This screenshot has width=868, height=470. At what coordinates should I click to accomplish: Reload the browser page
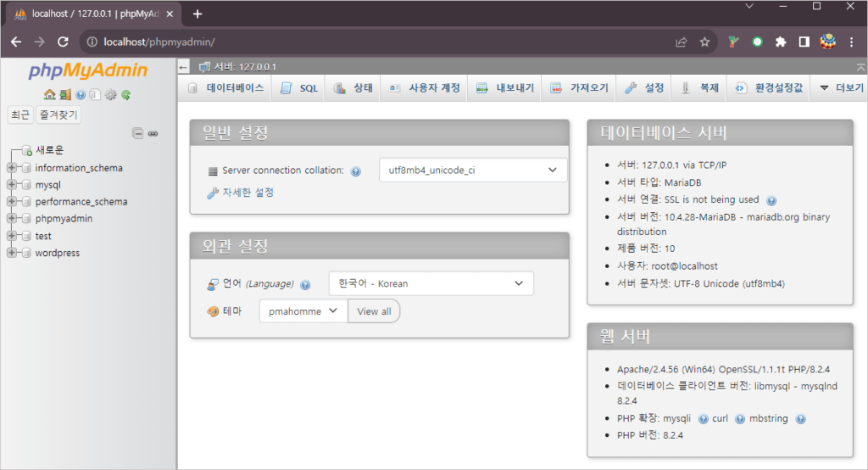tap(63, 42)
